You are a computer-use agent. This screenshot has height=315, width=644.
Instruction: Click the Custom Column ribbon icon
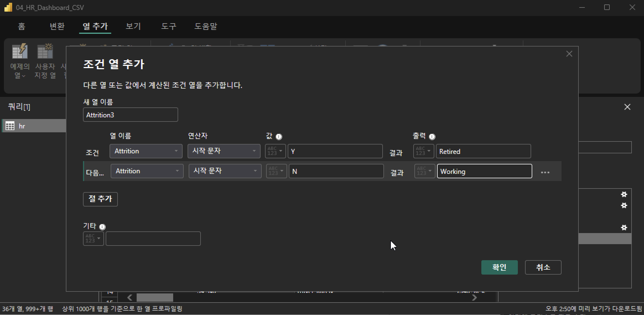click(45, 51)
